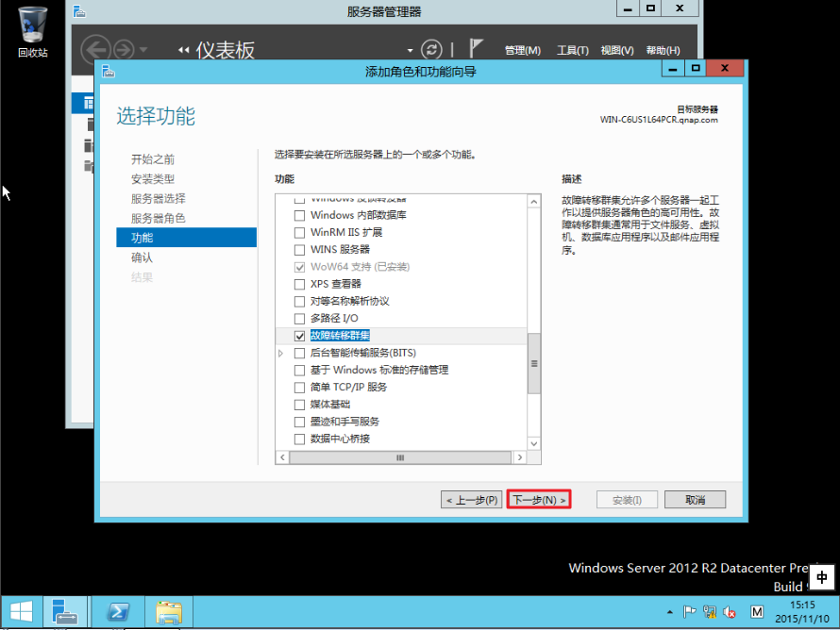Click the Action Center flag tray icon
This screenshot has width=840, height=630.
pyautogui.click(x=690, y=611)
